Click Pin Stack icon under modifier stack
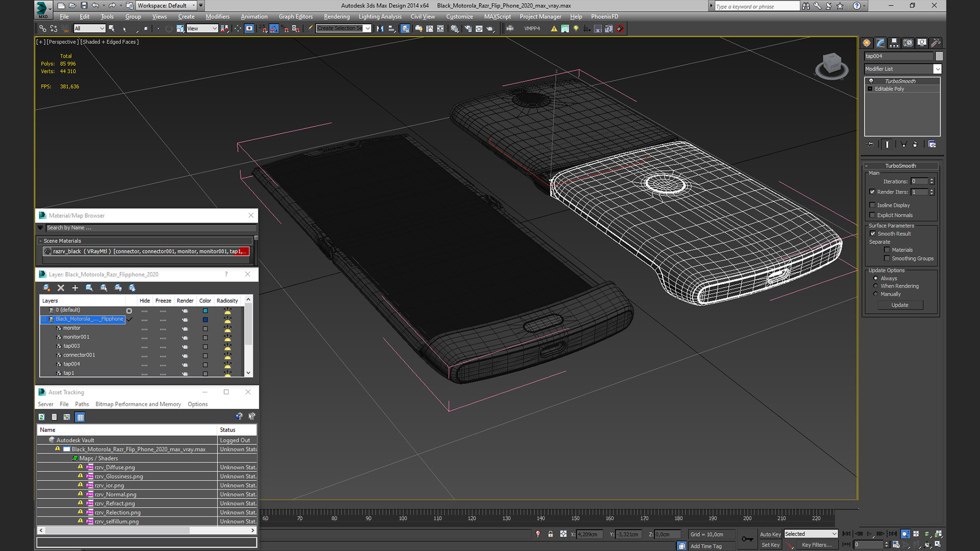Image resolution: width=980 pixels, height=551 pixels. click(871, 144)
